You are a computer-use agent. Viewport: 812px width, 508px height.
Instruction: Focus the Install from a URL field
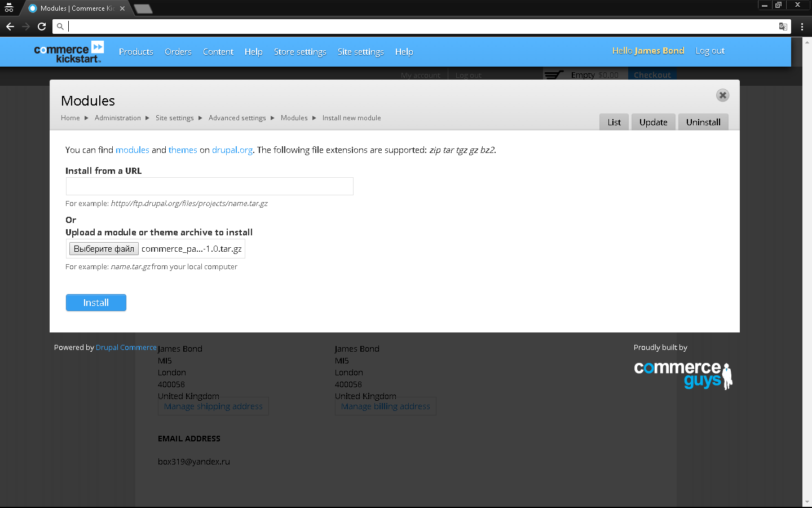pos(210,186)
